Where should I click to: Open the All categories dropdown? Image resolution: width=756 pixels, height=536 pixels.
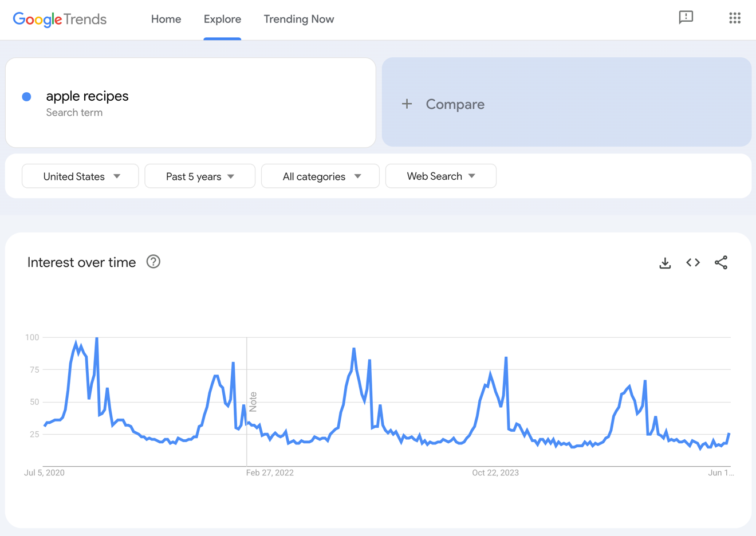(320, 176)
